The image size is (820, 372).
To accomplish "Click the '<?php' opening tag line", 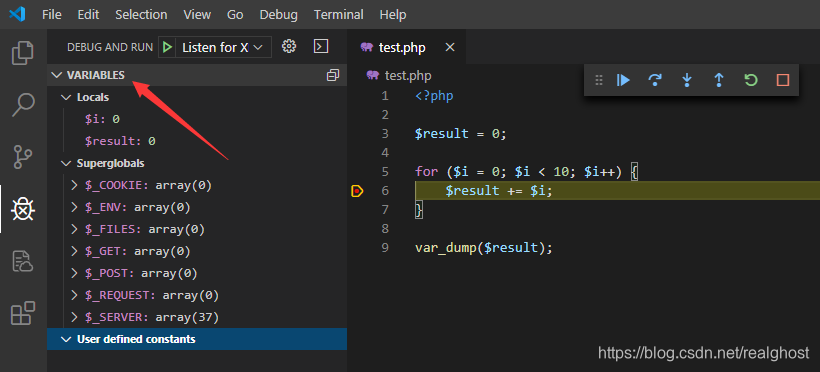I will tap(434, 96).
